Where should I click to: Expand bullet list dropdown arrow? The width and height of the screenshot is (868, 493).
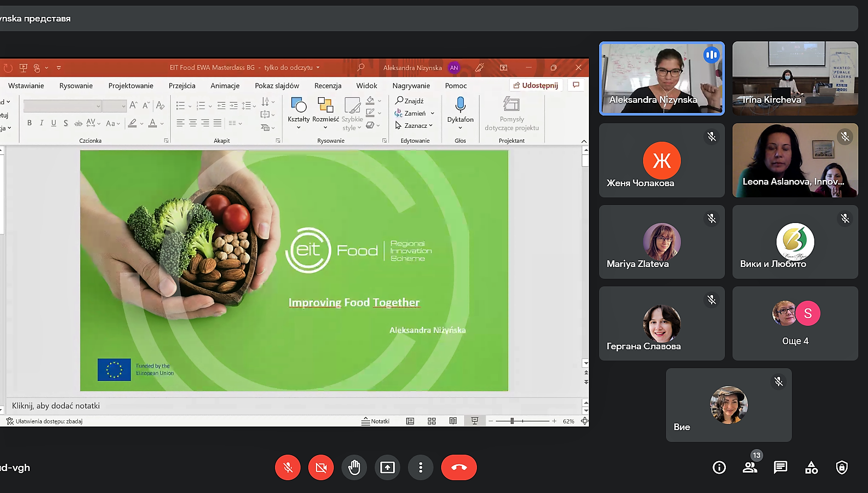tap(190, 106)
